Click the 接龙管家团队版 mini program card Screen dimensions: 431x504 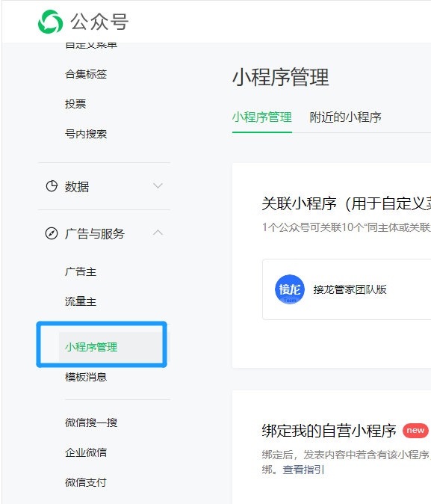(x=347, y=289)
